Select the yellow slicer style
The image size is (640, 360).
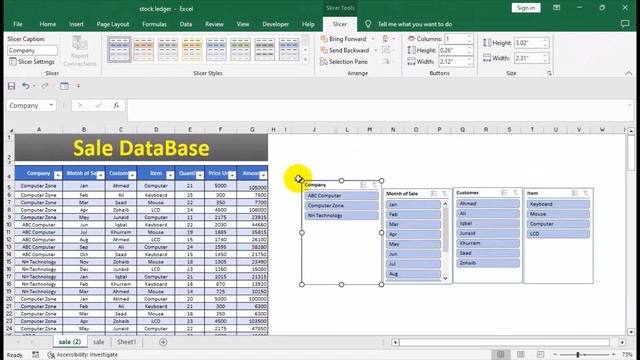pos(192,49)
